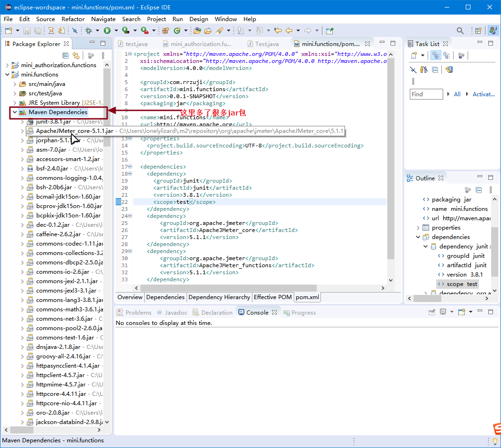Switch to the Test.java editor tab

tap(264, 44)
